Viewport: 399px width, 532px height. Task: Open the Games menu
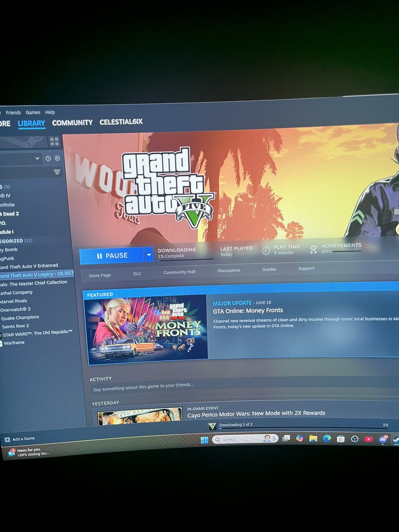tap(33, 113)
